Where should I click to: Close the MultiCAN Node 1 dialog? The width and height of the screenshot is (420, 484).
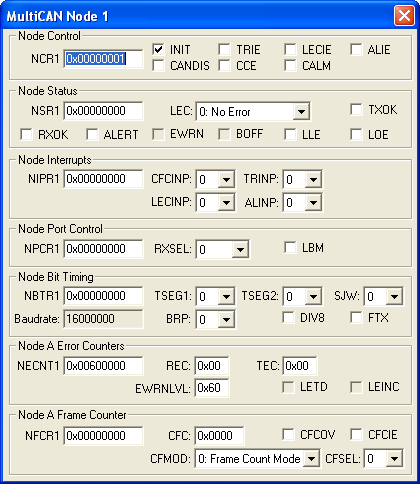coord(404,15)
